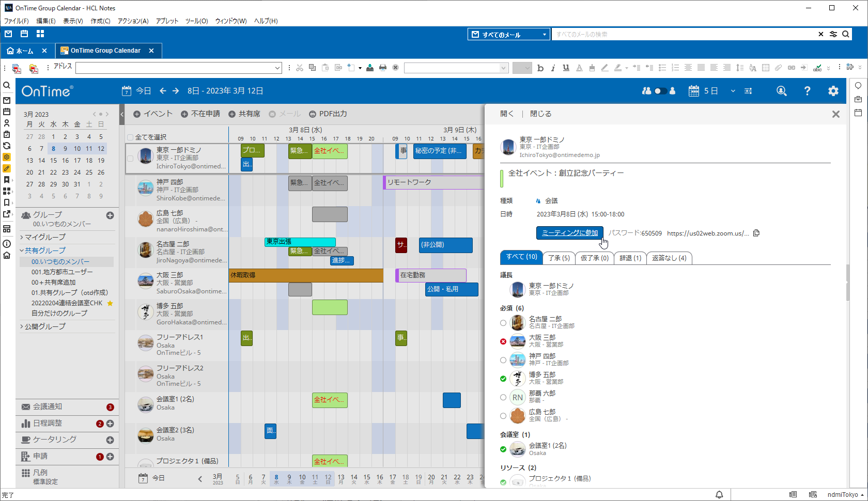
Task: Copy the Zoom meeting link icon
Action: coord(756,233)
